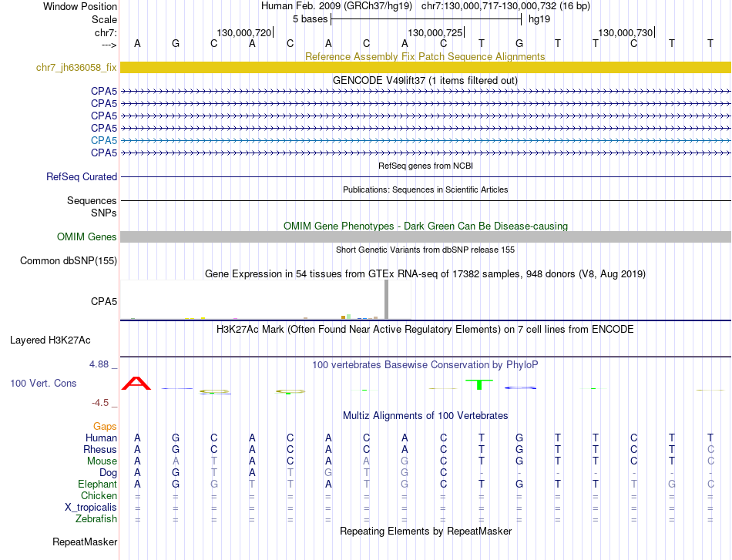Select the "Human" alignment row label
The image size is (732, 560).
[101, 438]
